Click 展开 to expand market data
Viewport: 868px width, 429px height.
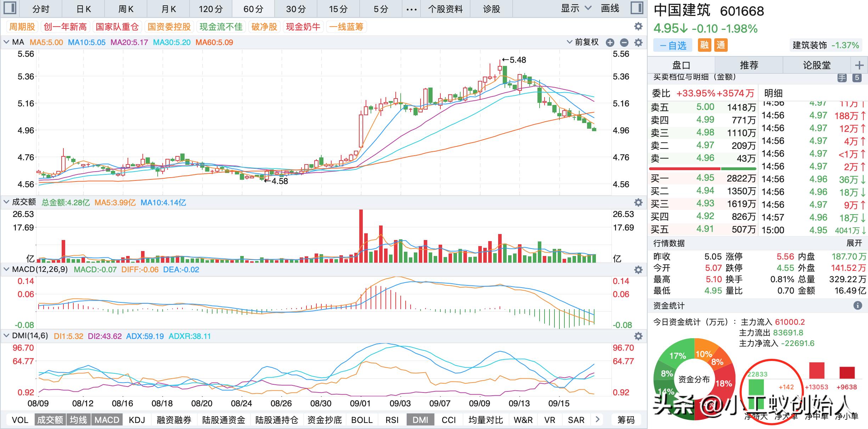pyautogui.click(x=854, y=243)
